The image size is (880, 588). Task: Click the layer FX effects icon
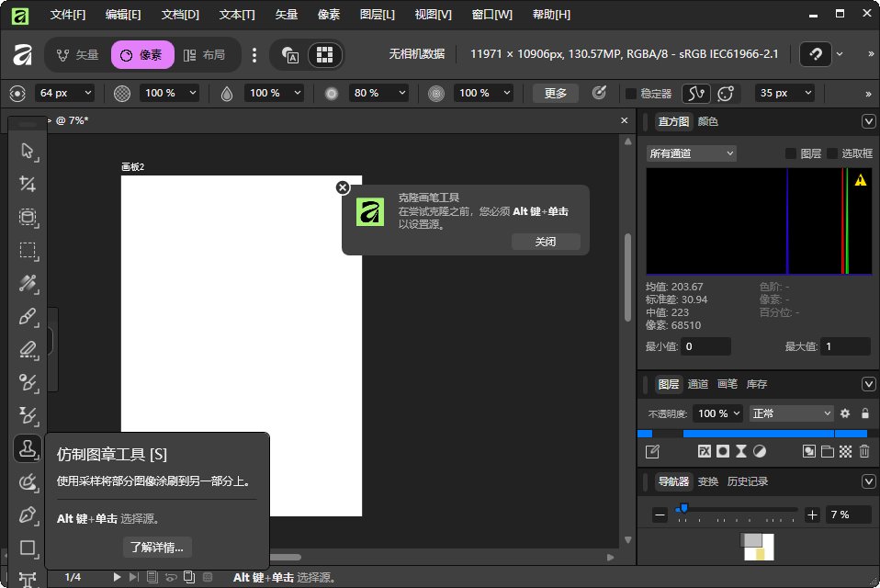pyautogui.click(x=705, y=452)
